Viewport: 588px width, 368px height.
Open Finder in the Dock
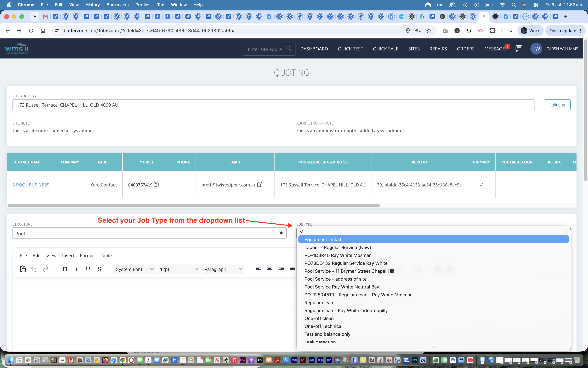pos(11,360)
